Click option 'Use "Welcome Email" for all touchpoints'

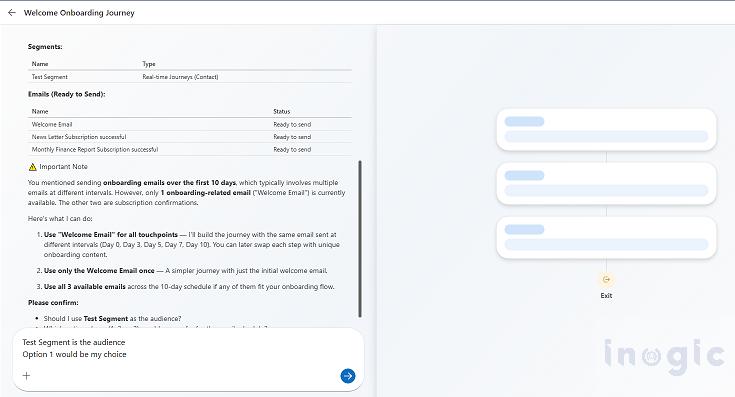point(111,234)
